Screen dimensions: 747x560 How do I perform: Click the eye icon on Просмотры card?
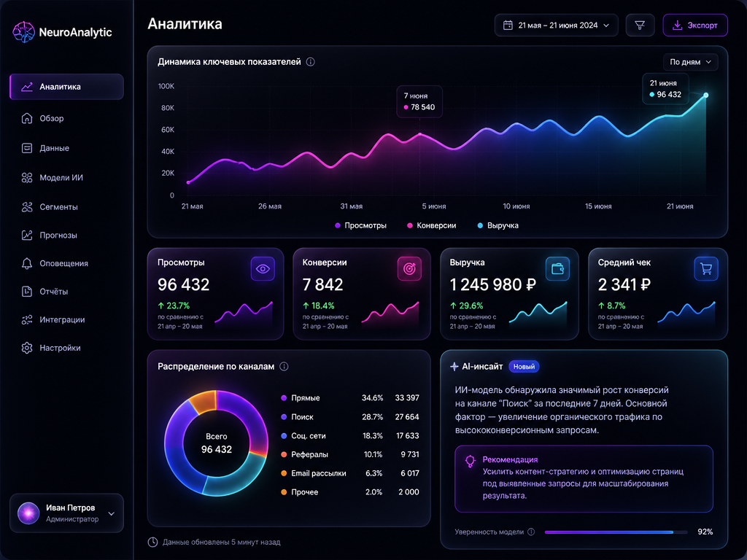263,269
